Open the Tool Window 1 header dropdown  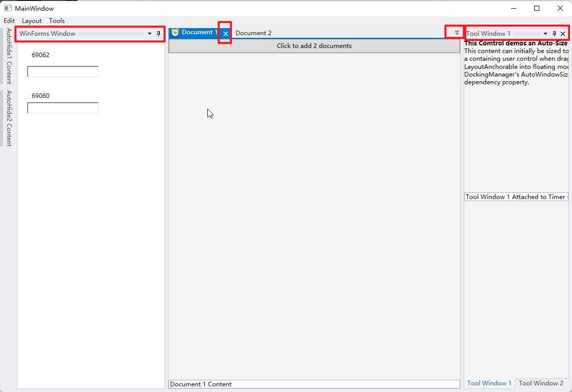point(545,33)
